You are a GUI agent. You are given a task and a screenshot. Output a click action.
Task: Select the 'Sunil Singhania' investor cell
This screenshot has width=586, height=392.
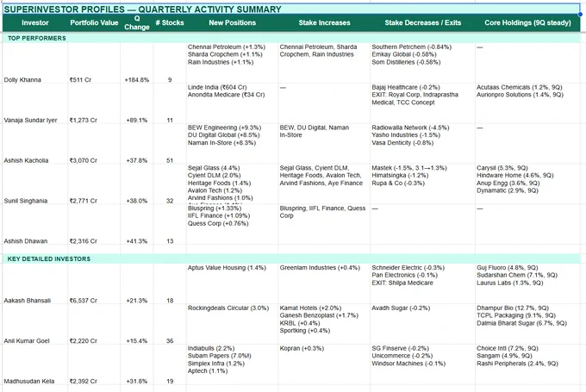coord(35,184)
